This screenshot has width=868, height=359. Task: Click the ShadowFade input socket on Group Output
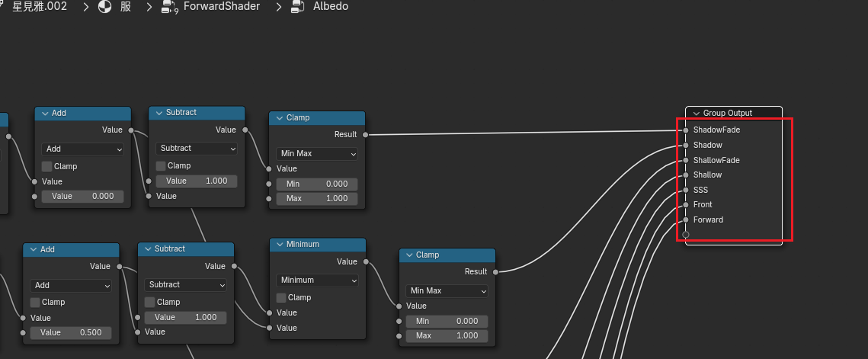click(686, 130)
